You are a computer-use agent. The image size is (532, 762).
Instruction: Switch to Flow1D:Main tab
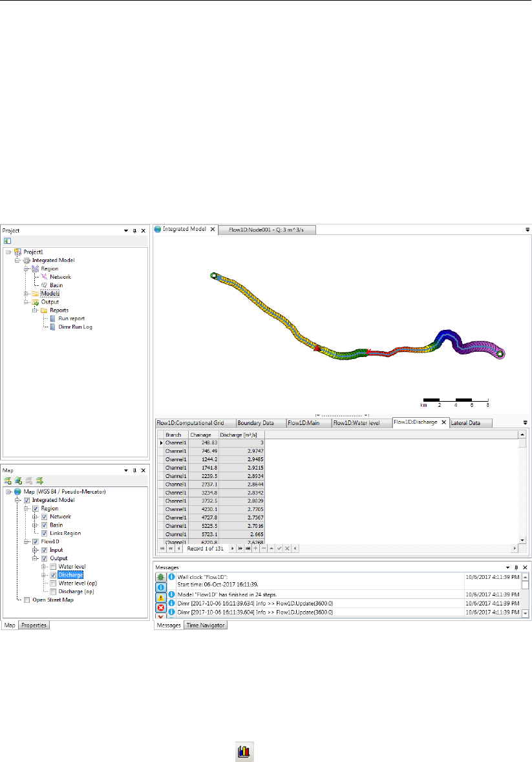pos(308,423)
